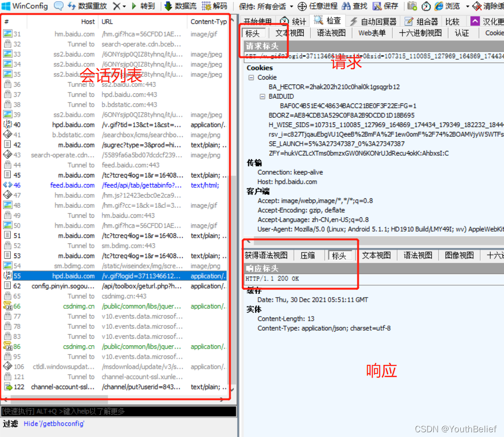Click the 清除缓存 clear cache button
This screenshot has width=504, height=437.
tap(488, 6)
